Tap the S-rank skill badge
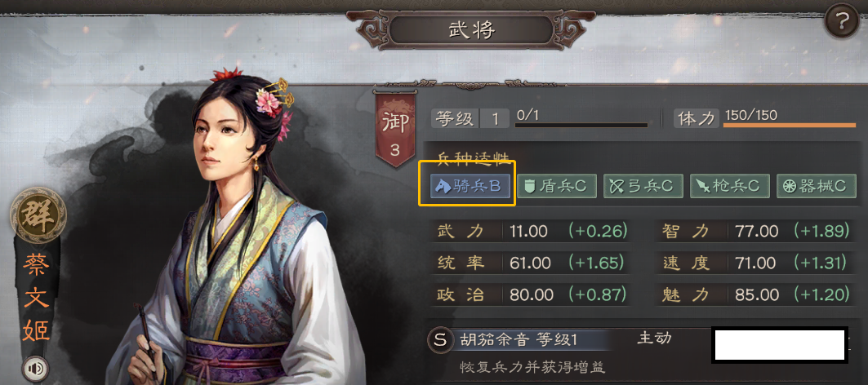Viewport: 868px width, 385px height. click(440, 340)
